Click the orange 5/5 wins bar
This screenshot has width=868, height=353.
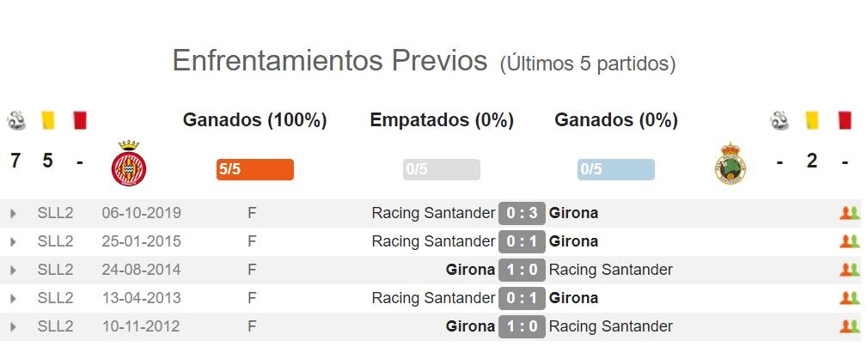click(x=255, y=169)
